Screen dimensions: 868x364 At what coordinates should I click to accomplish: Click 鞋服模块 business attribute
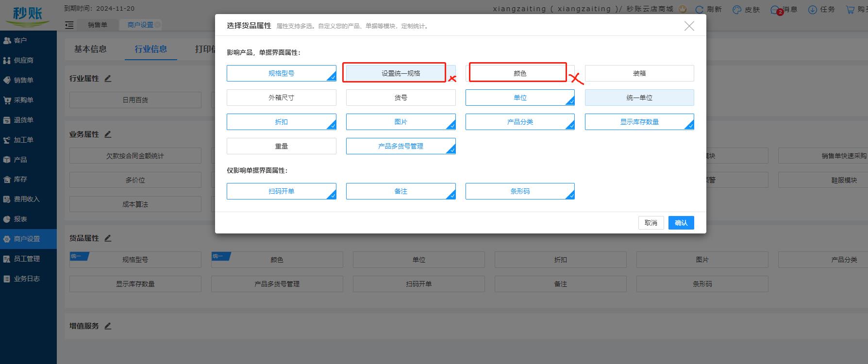(x=823, y=180)
